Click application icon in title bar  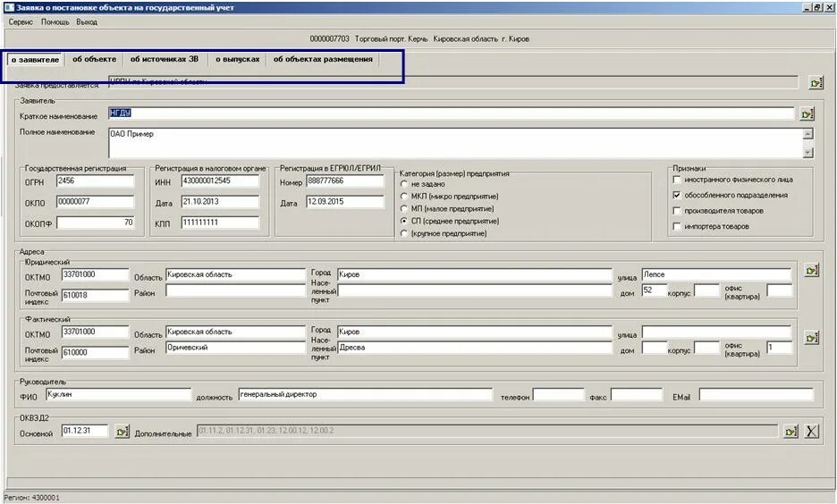[9, 7]
